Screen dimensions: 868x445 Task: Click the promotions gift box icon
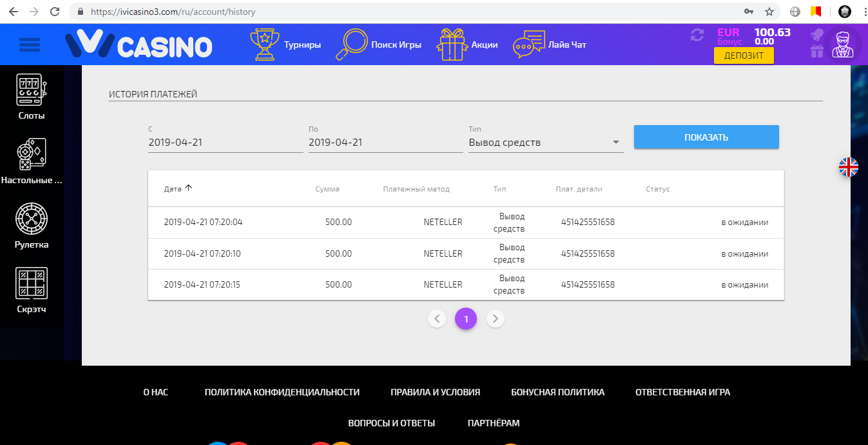(x=451, y=44)
